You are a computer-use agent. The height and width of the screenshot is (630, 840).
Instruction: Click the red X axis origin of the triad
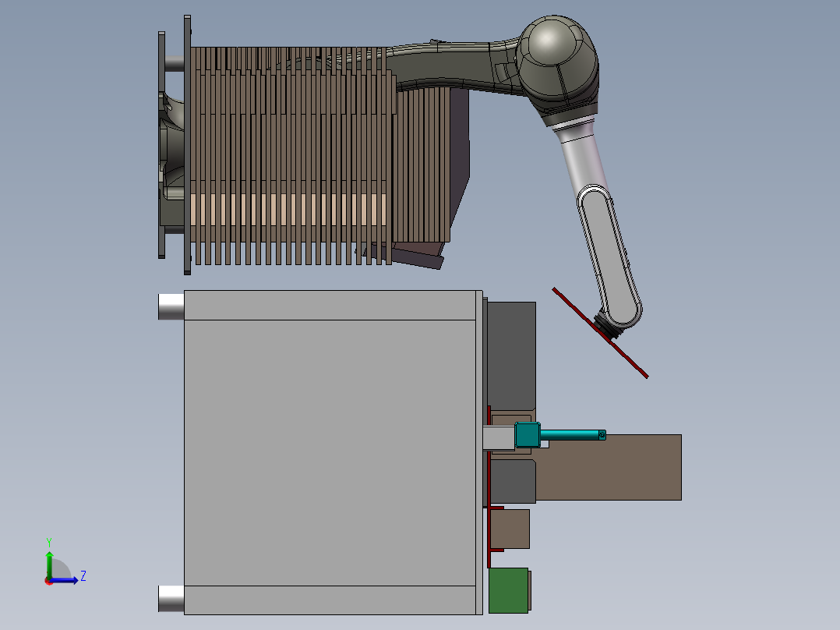[x=49, y=581]
